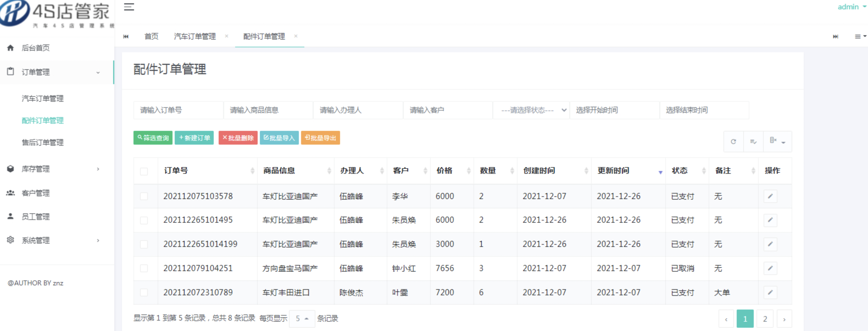Click the tab scroll-left rewind icon
Image resolution: width=868 pixels, height=331 pixels.
tap(126, 37)
